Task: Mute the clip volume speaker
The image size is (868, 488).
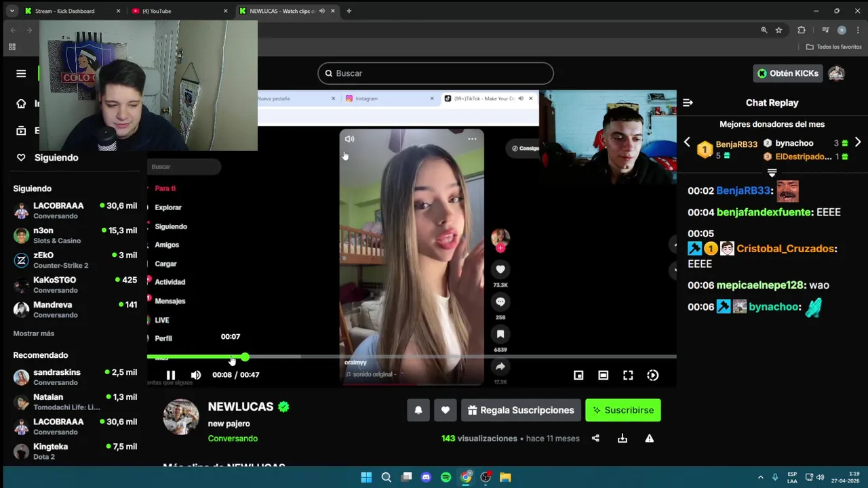Action: (196, 375)
